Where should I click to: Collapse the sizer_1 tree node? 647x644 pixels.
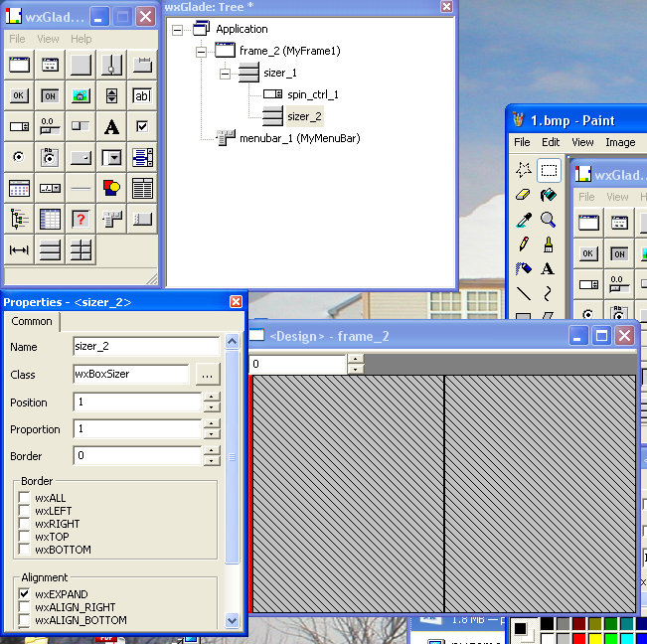click(225, 73)
